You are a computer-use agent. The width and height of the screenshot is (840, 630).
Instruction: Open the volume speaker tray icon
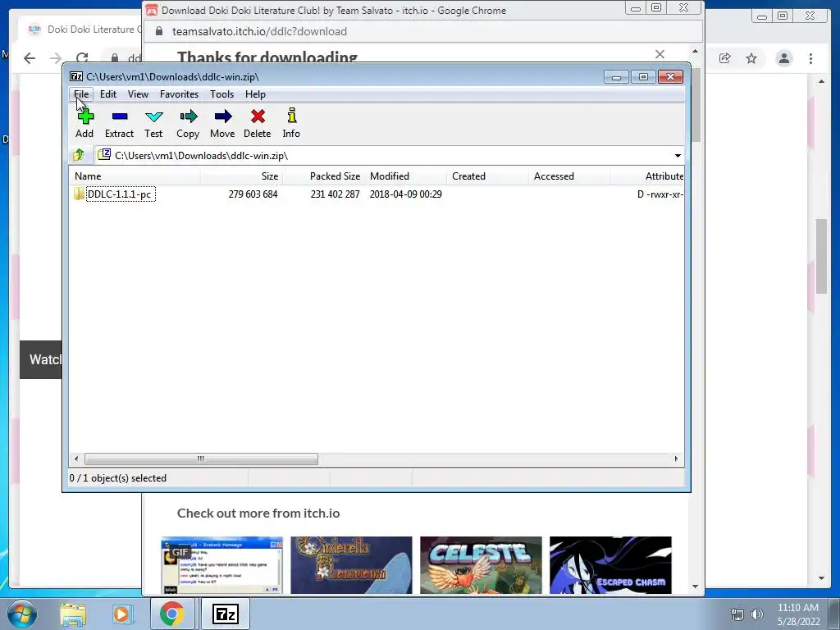coord(757,614)
